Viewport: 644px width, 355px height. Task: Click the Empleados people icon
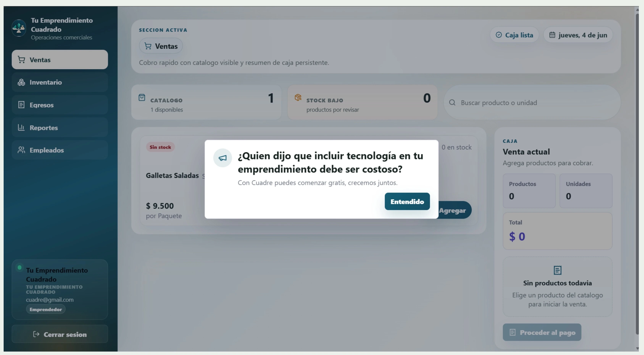(21, 150)
